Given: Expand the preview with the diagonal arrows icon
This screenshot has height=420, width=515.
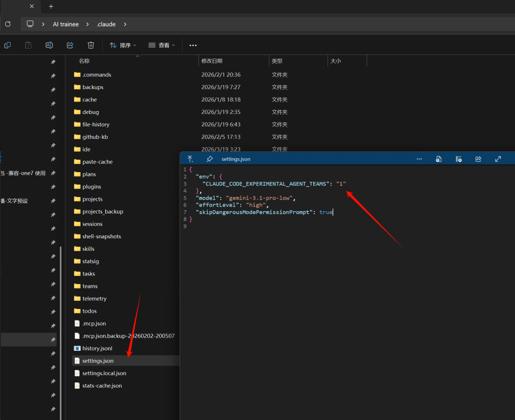Looking at the screenshot, I should pos(498,159).
